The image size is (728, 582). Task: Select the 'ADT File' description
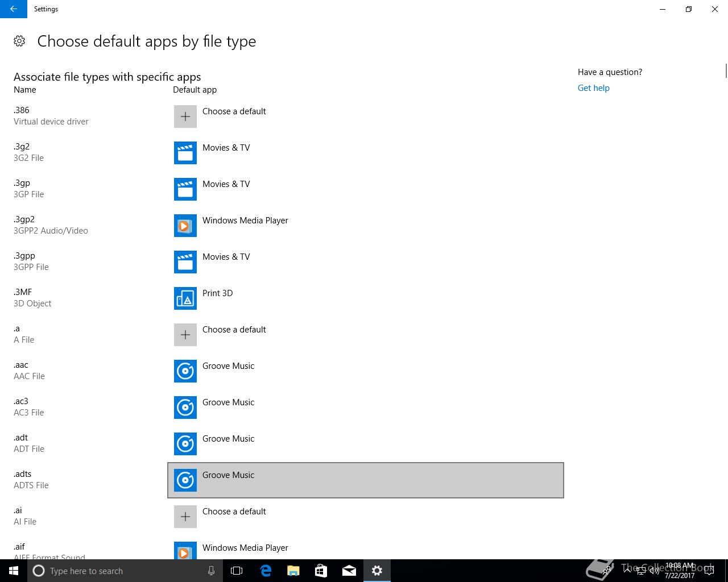point(29,449)
